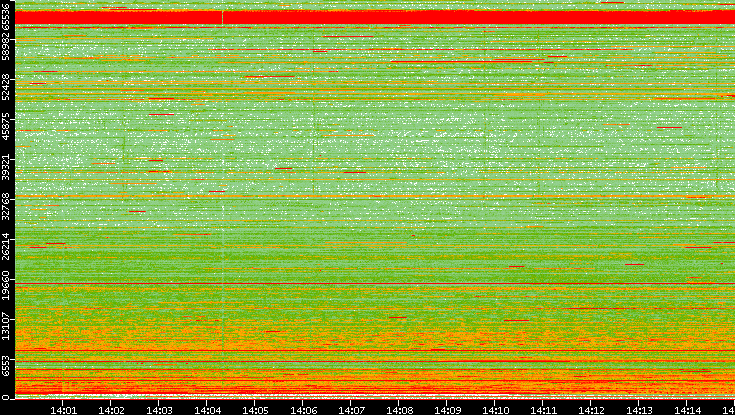Click the 14:11 tick label
Image resolution: width=735 pixels, height=415 pixels.
coord(543,410)
